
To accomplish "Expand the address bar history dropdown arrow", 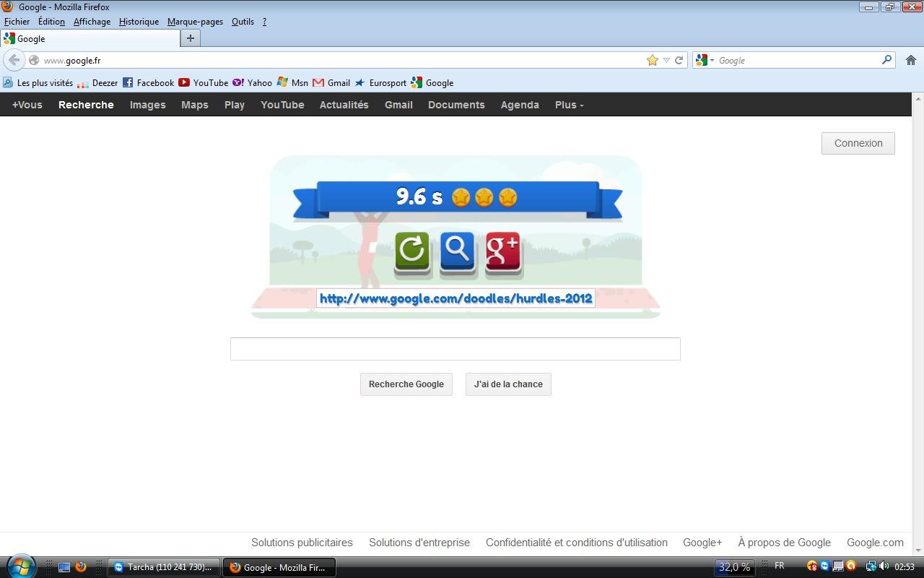I will pos(666,61).
